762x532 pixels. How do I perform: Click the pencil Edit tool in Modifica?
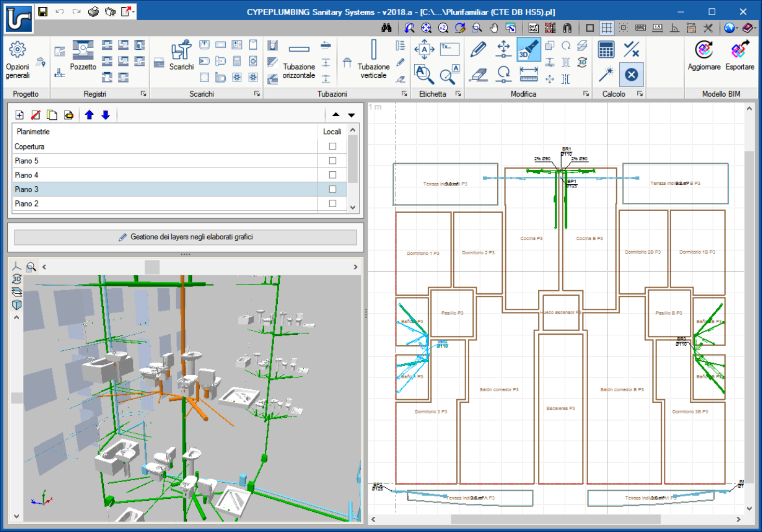(478, 49)
